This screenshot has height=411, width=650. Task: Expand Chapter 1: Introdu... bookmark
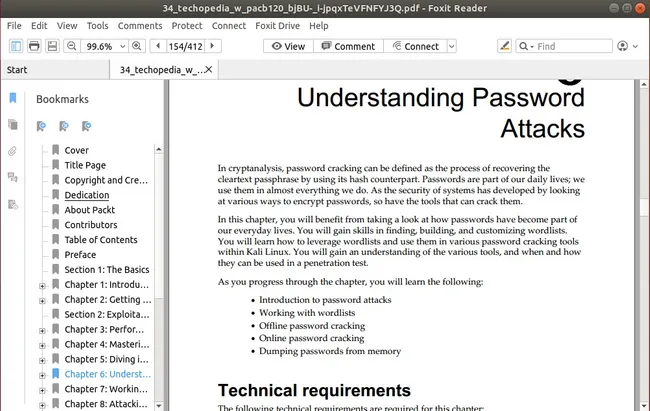[x=42, y=286]
